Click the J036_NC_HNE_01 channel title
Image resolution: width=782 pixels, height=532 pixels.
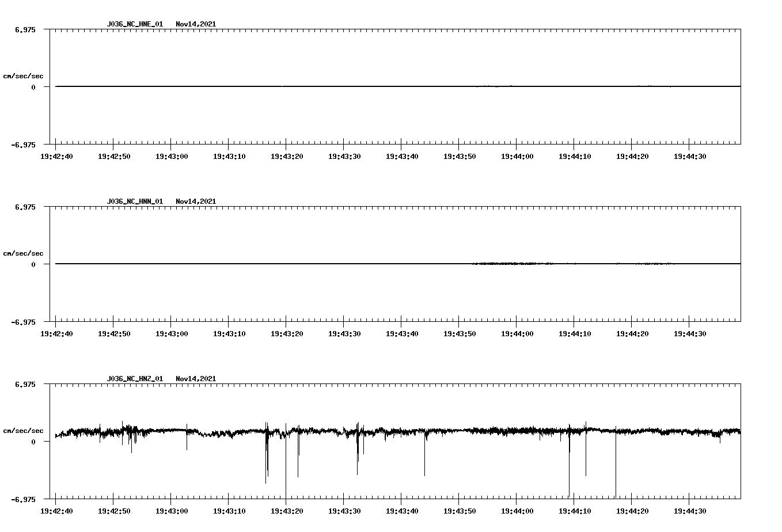click(135, 24)
